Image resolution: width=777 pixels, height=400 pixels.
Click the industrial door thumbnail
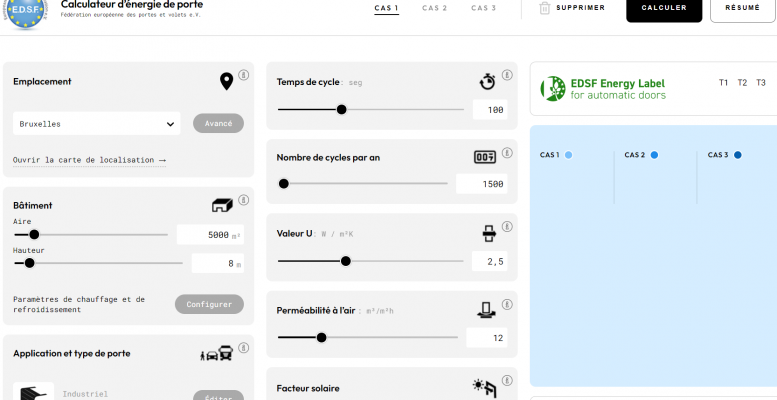tap(33, 391)
